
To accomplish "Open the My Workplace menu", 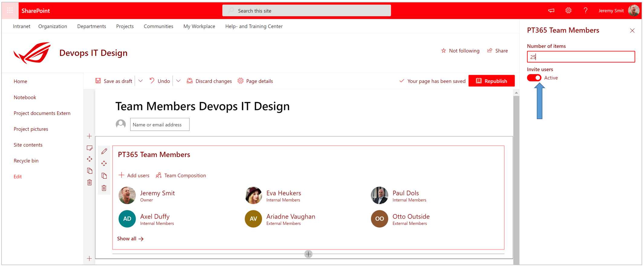I will click(x=199, y=26).
